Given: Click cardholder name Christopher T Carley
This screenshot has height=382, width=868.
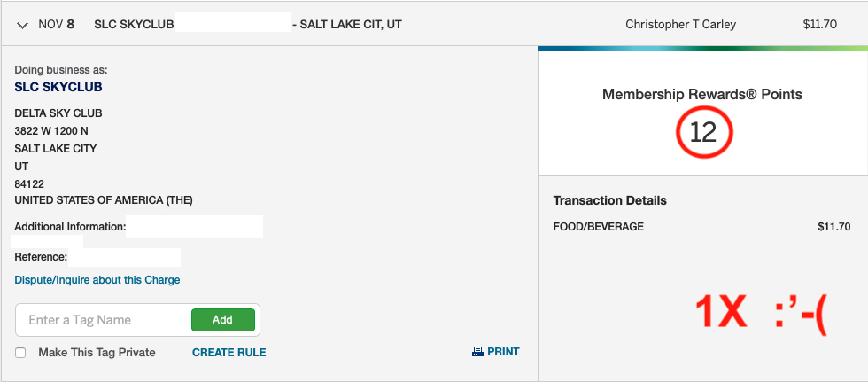Looking at the screenshot, I should point(681,24).
